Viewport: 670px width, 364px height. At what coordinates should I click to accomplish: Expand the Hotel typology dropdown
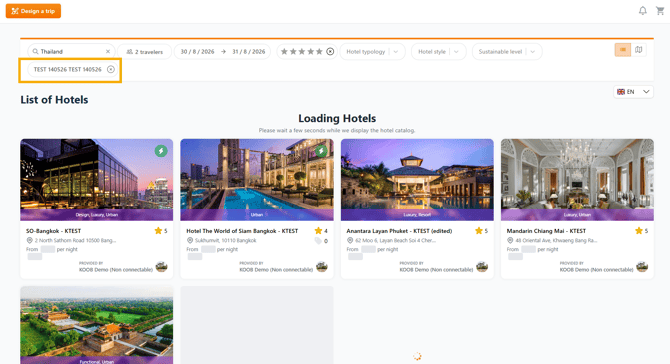pos(372,52)
